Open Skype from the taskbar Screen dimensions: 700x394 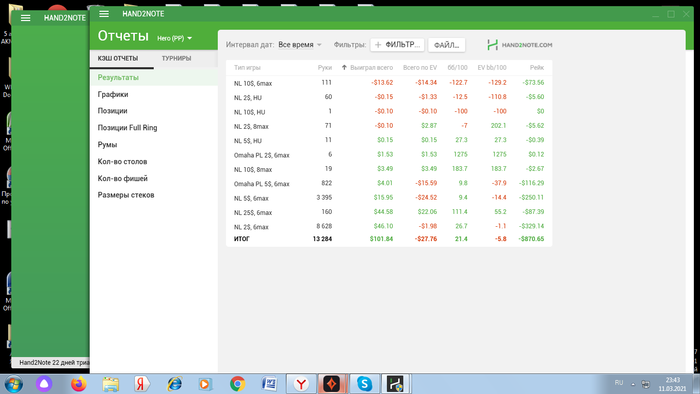pos(364,384)
